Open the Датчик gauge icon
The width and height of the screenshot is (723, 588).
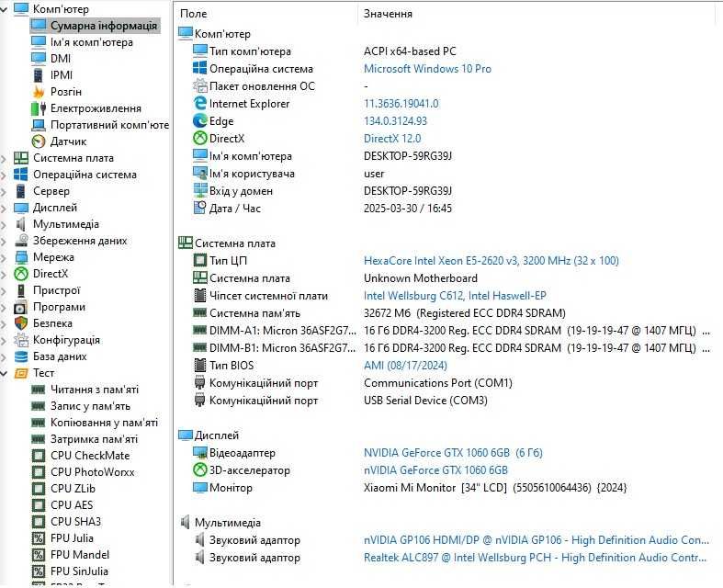point(39,141)
